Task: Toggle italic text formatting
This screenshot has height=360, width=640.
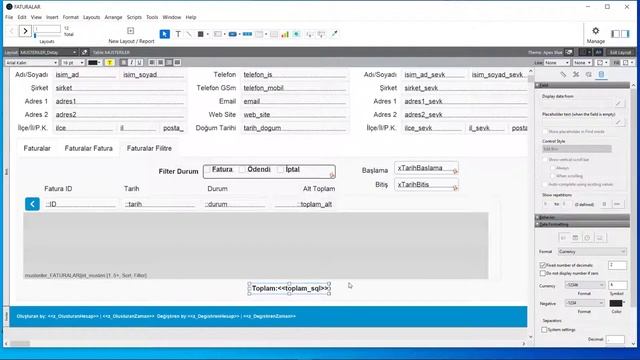Action: point(131,62)
